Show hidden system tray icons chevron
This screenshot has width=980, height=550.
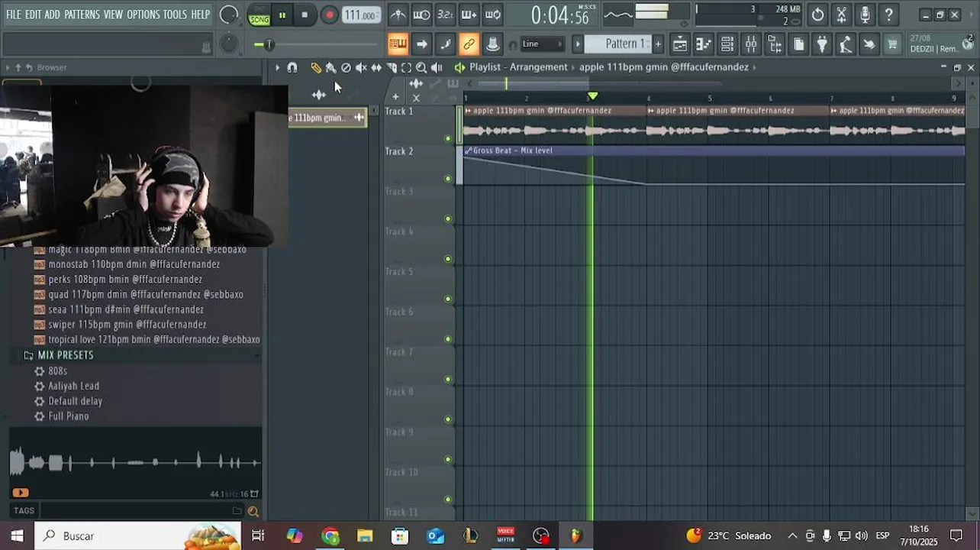792,535
